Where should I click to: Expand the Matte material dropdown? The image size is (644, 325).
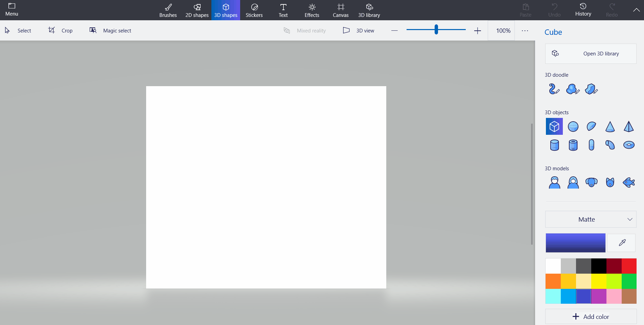click(591, 219)
